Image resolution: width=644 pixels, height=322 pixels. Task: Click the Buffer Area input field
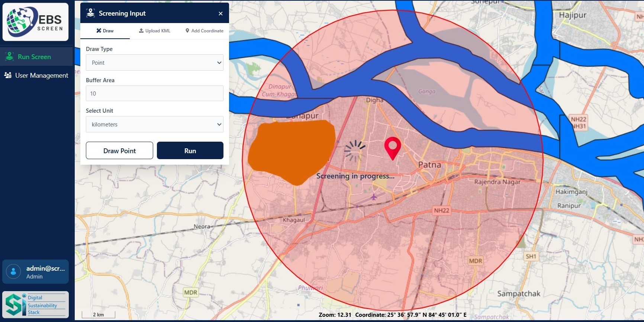pyautogui.click(x=154, y=94)
